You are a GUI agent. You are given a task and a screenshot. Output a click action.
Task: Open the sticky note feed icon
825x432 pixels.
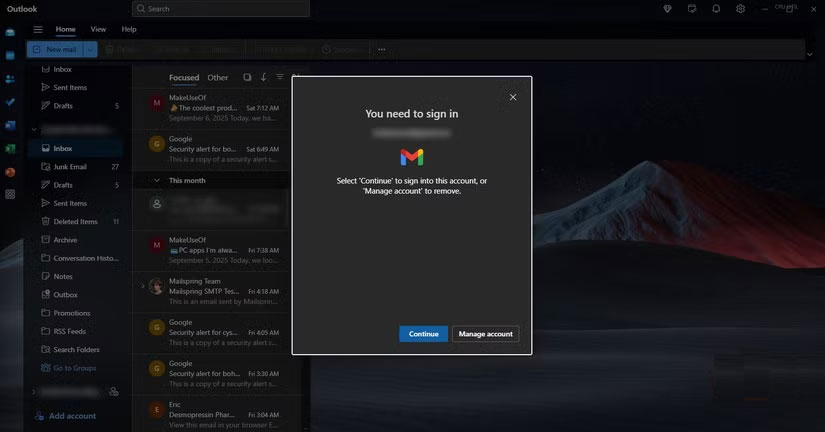pyautogui.click(x=692, y=9)
